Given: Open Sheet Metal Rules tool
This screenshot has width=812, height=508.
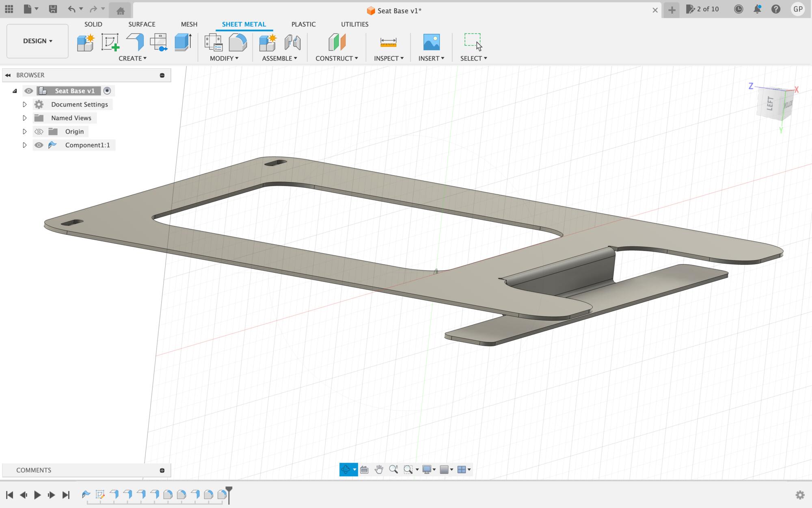Looking at the screenshot, I should tap(214, 42).
